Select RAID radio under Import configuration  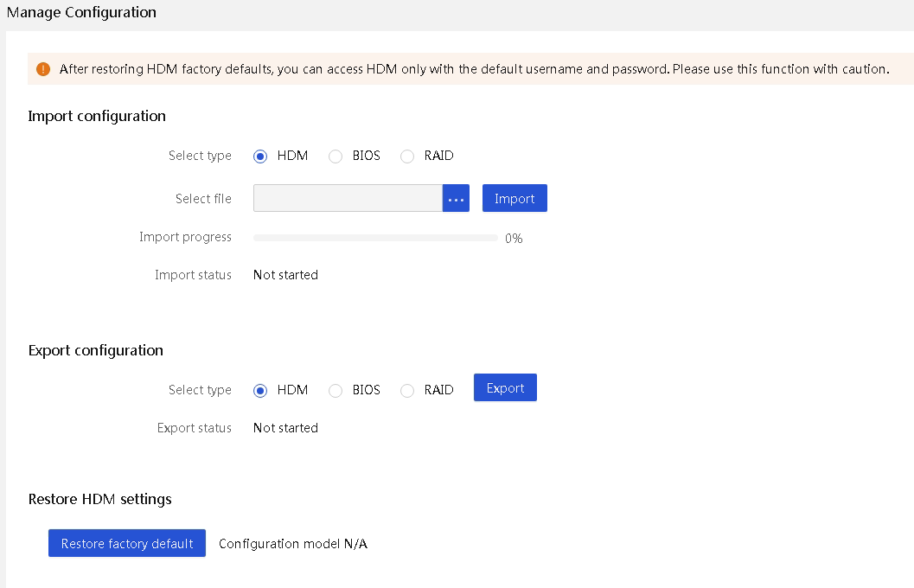tap(407, 157)
